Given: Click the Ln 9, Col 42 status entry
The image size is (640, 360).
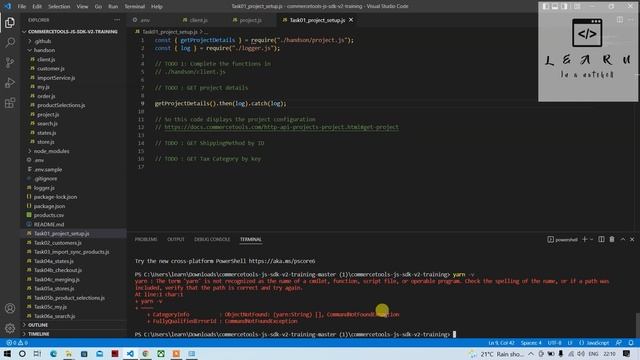Looking at the screenshot, I should pyautogui.click(x=501, y=343).
